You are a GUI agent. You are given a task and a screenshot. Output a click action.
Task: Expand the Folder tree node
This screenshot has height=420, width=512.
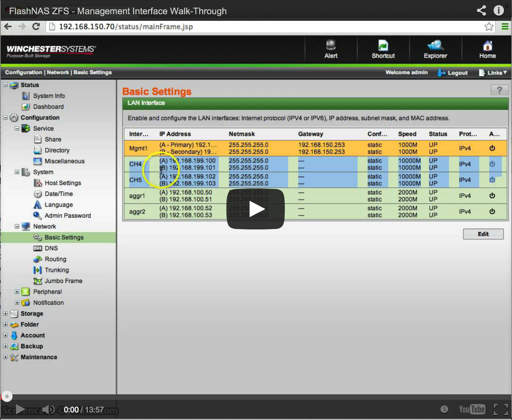point(5,324)
